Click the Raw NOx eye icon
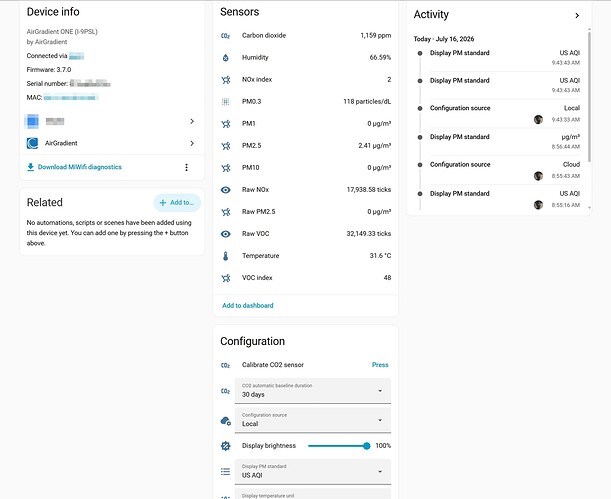Viewport: 611px width, 499px height. point(225,190)
